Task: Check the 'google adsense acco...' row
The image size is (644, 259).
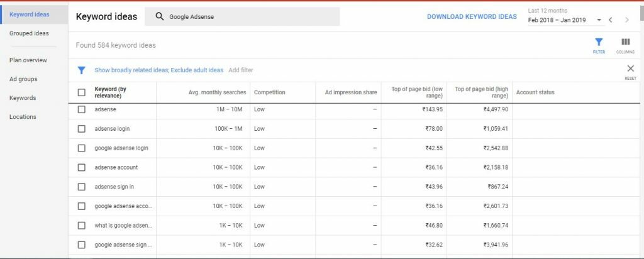Action: [81, 206]
